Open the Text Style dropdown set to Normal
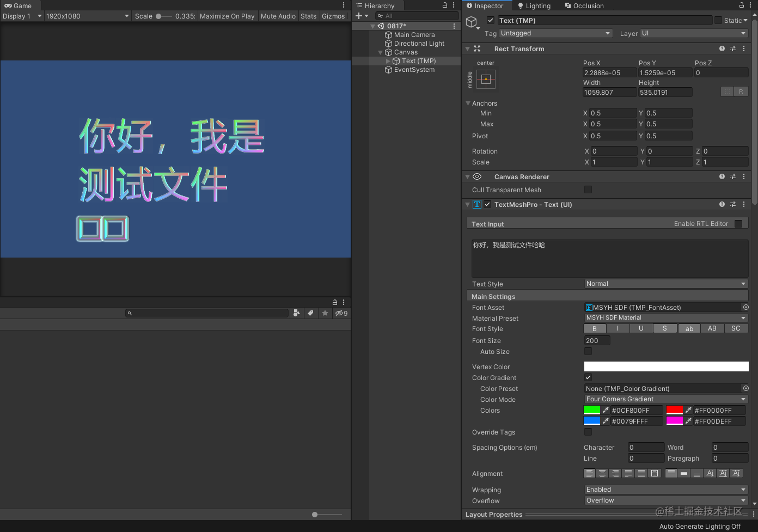 point(665,283)
